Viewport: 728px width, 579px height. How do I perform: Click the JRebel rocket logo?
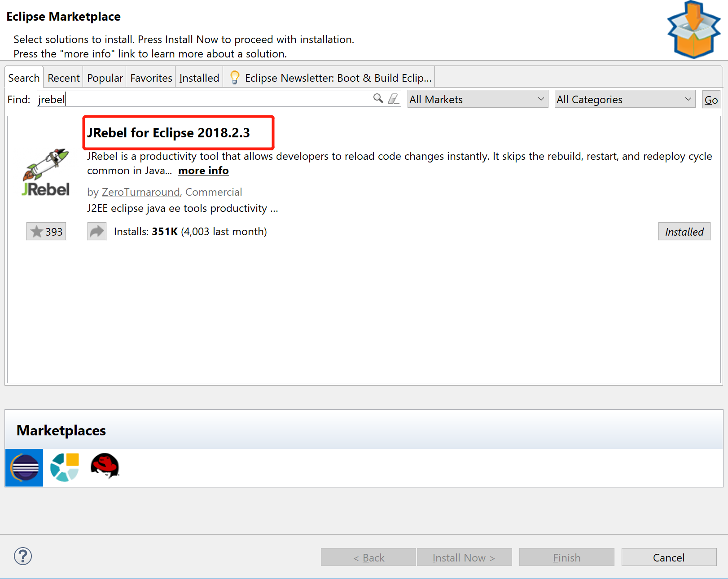coord(46,172)
